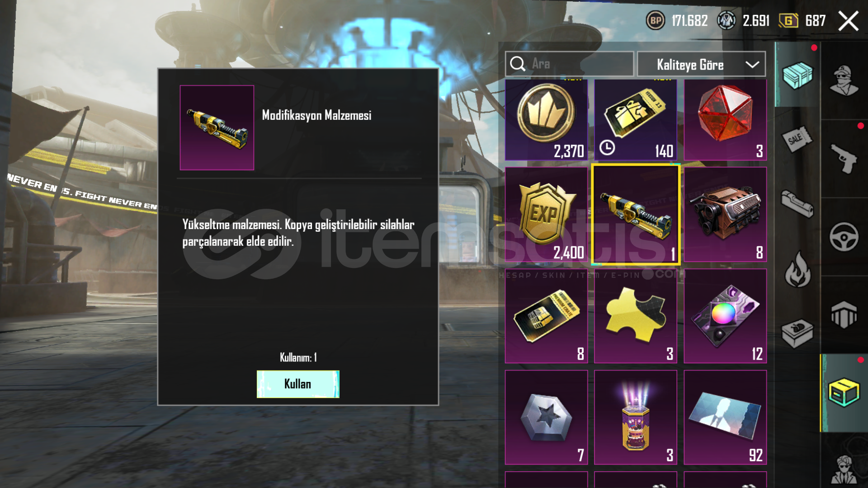The width and height of the screenshot is (868, 488).
Task: Open the sale ticket category icon
Action: point(797,139)
